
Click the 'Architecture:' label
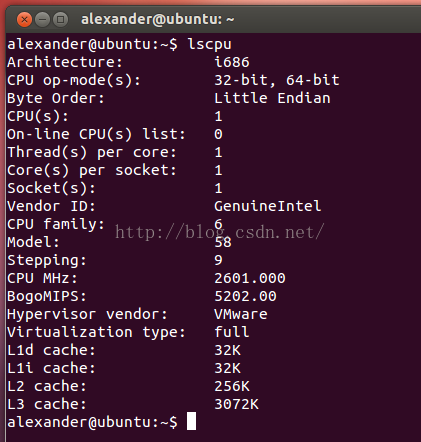(65, 62)
